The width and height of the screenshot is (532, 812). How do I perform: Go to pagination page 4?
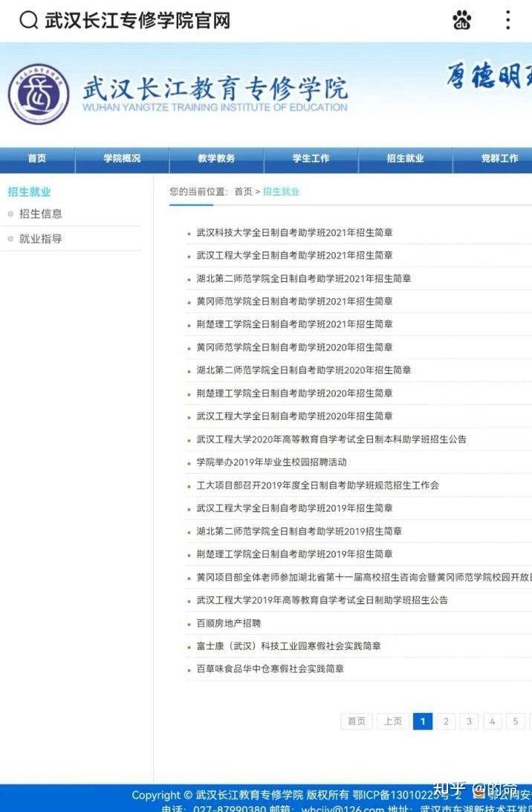492,721
